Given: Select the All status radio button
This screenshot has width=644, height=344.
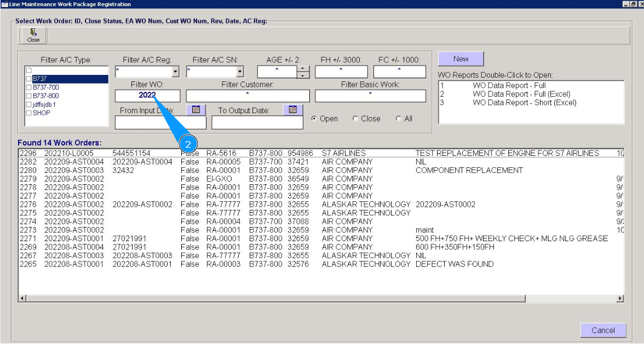Looking at the screenshot, I should coord(399,119).
